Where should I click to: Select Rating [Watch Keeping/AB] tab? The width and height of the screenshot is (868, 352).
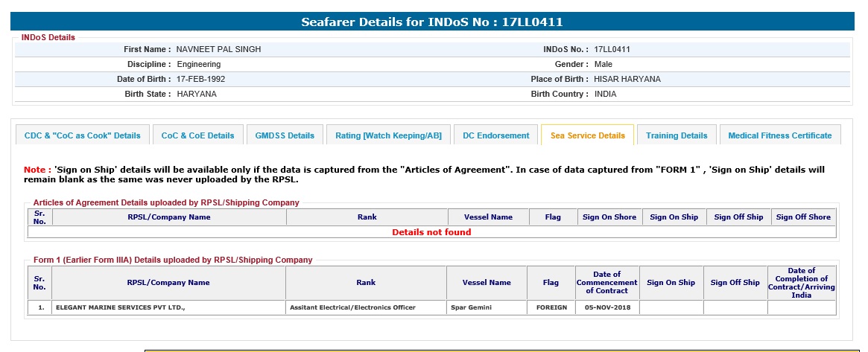tap(388, 135)
